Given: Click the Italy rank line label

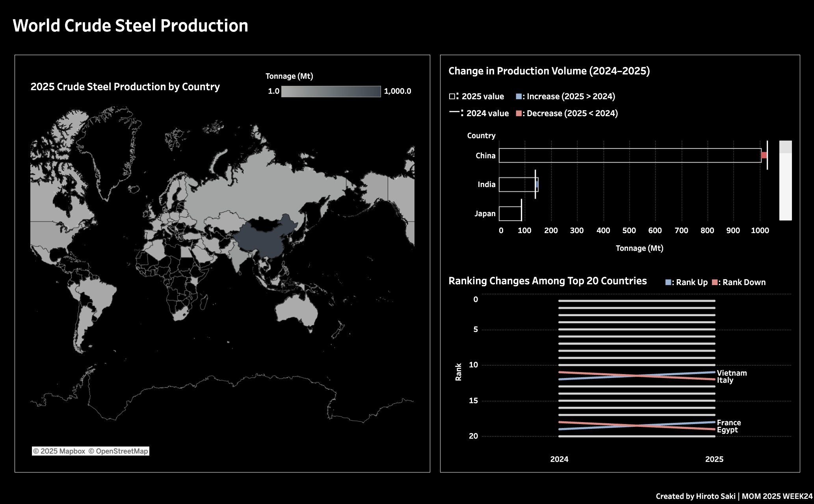Looking at the screenshot, I should 725,380.
